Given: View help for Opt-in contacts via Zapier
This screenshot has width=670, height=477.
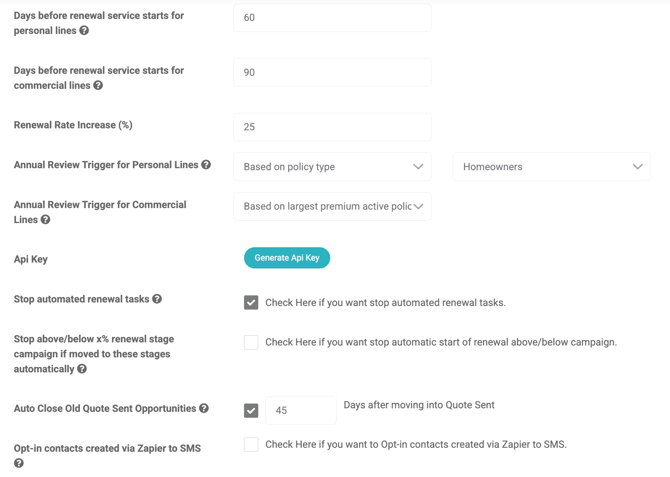Looking at the screenshot, I should pos(19,463).
